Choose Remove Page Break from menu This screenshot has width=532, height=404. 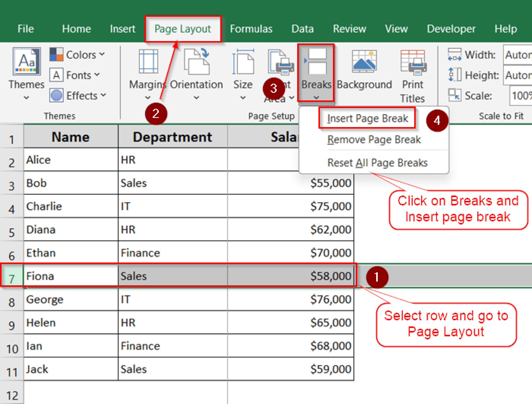pyautogui.click(x=374, y=140)
